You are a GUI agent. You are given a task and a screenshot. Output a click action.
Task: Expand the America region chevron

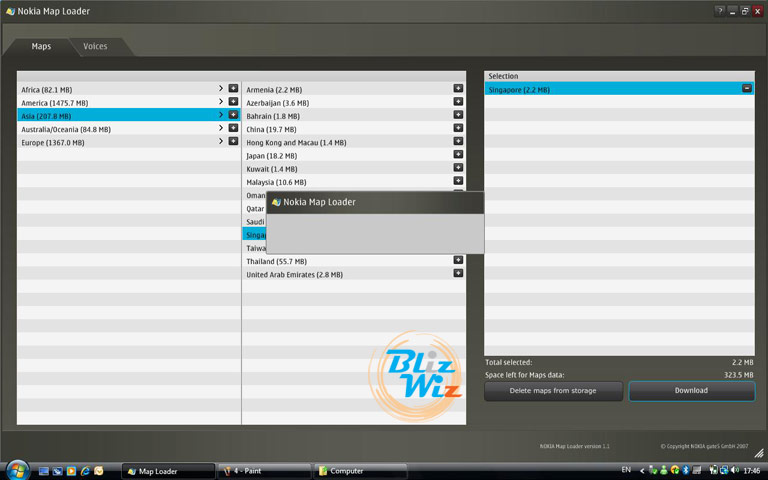click(x=221, y=101)
